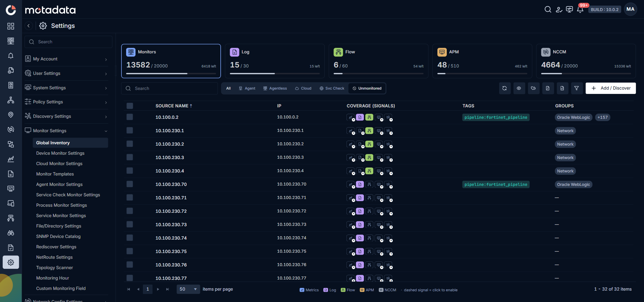The image size is (644, 302).
Task: Expand Policy Settings in the sidebar
Action: pos(66,102)
